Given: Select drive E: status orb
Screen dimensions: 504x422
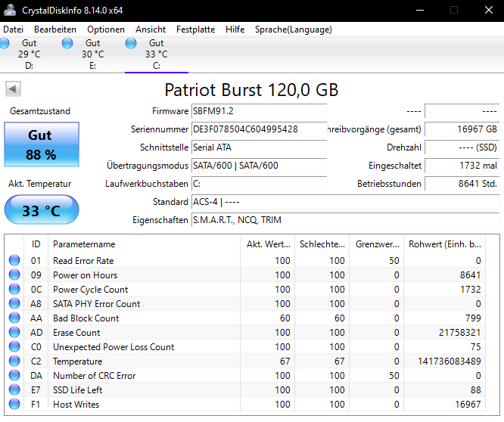Looking at the screenshot, I should [x=67, y=43].
